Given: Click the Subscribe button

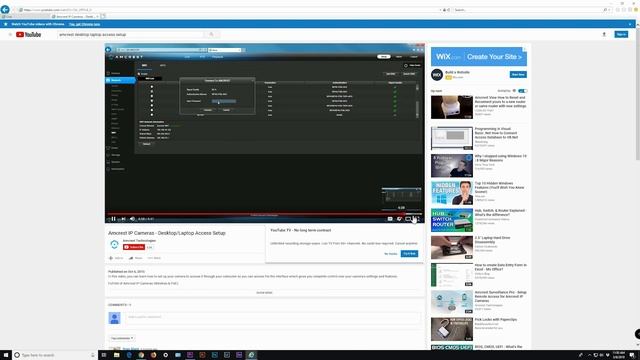Looking at the screenshot, I should 134,247.
